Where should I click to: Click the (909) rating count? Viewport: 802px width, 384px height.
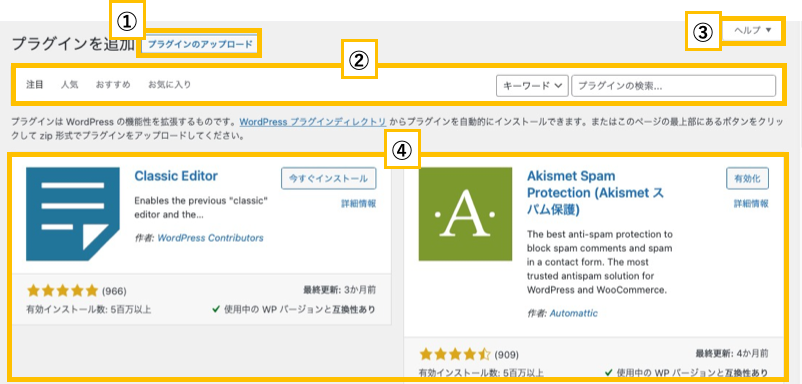click(507, 354)
